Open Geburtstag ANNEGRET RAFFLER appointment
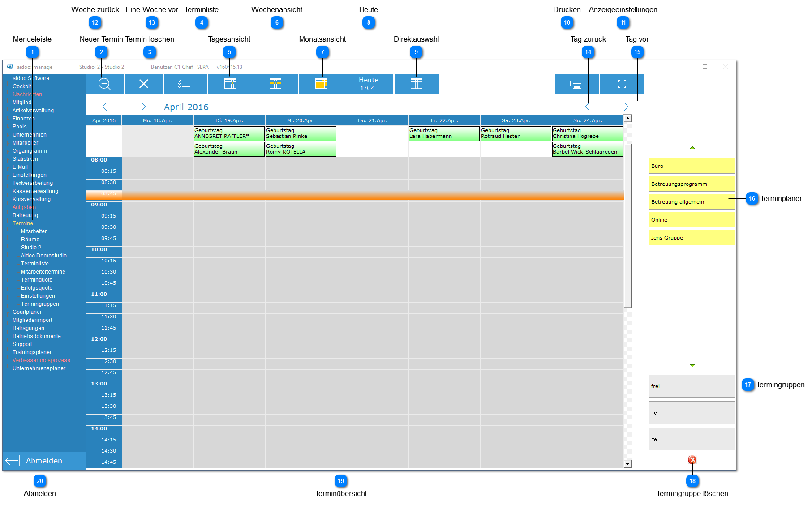The width and height of the screenshot is (812, 505). click(x=229, y=133)
